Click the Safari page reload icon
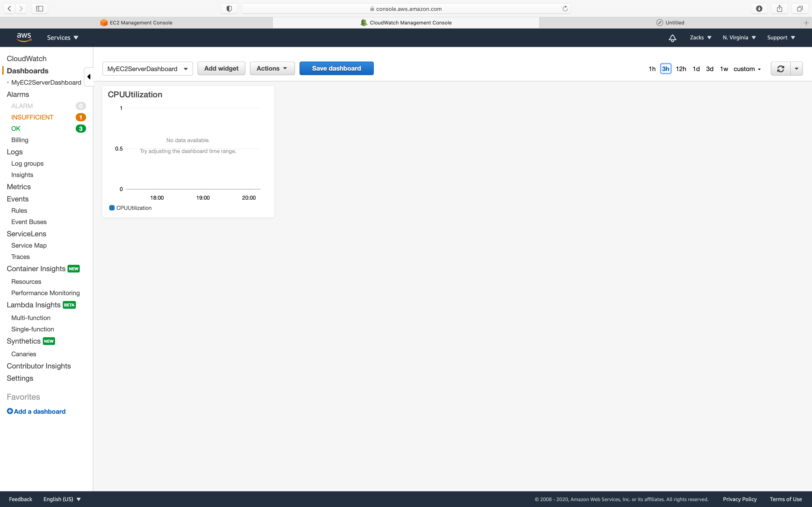Image resolution: width=812 pixels, height=507 pixels. (x=565, y=9)
